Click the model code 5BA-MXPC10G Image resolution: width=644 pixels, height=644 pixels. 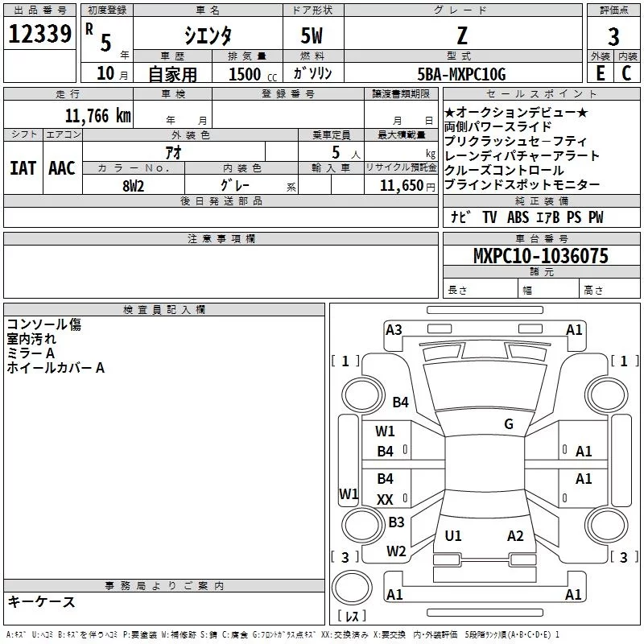[x=461, y=74]
